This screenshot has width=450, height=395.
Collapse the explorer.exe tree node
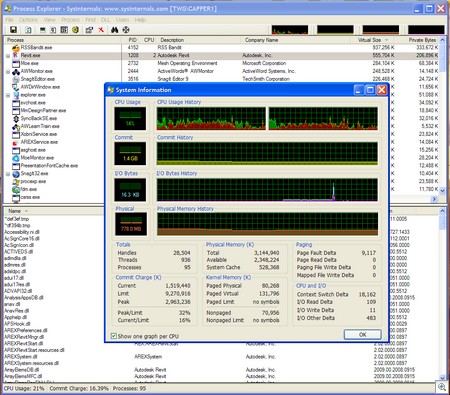[8, 95]
